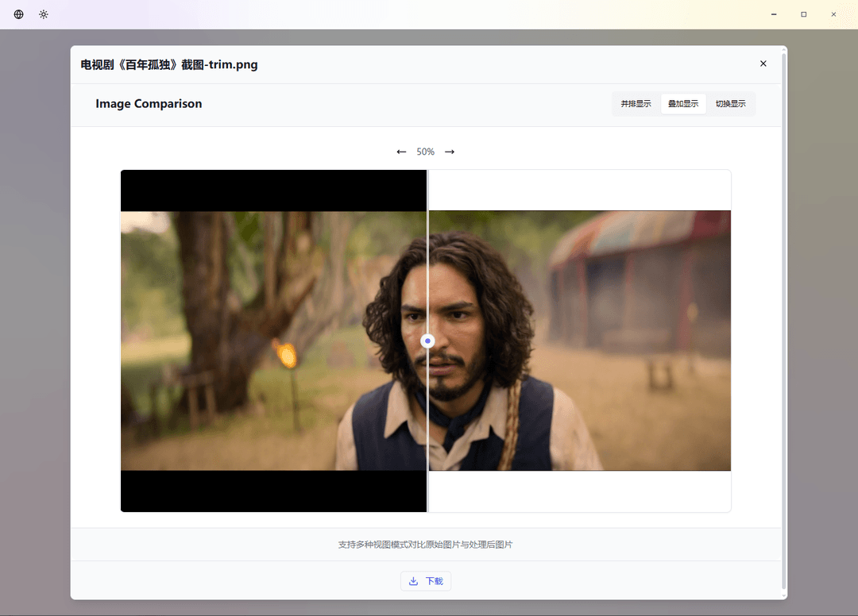The image size is (858, 616).
Task: Click the footer description text
Action: (x=425, y=545)
